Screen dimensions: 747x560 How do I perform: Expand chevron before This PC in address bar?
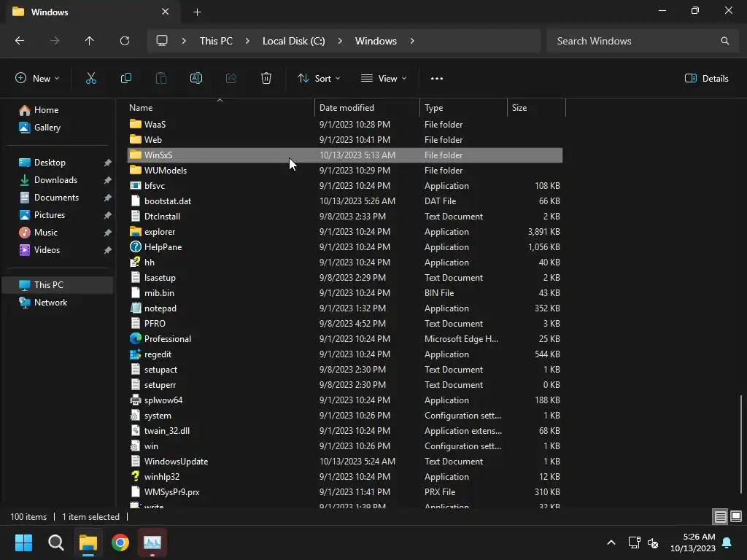point(184,41)
